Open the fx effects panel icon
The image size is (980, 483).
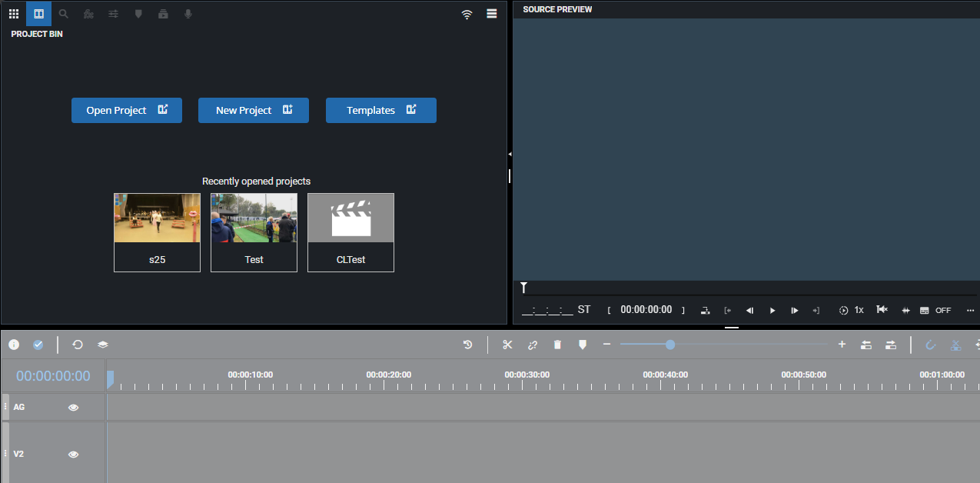(88, 13)
